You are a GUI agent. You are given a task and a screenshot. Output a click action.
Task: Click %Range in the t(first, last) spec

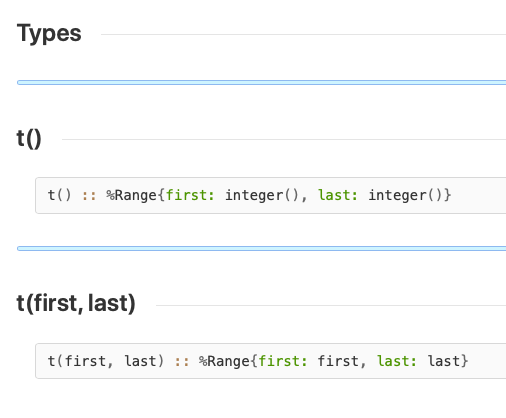[x=224, y=361]
